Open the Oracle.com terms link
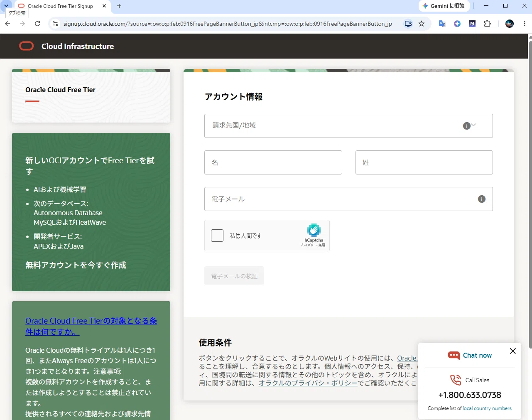 [x=407, y=358]
